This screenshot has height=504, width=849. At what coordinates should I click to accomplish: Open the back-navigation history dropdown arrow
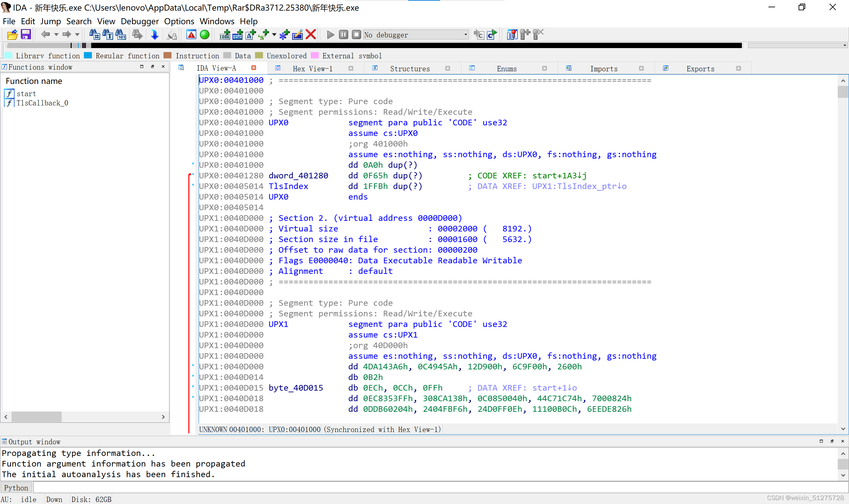coord(56,34)
